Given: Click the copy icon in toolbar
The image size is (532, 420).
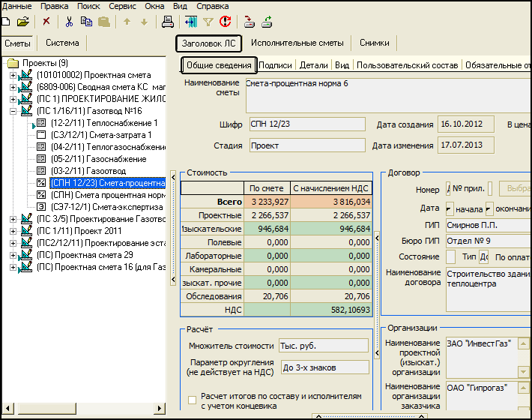Looking at the screenshot, I should pos(86,22).
